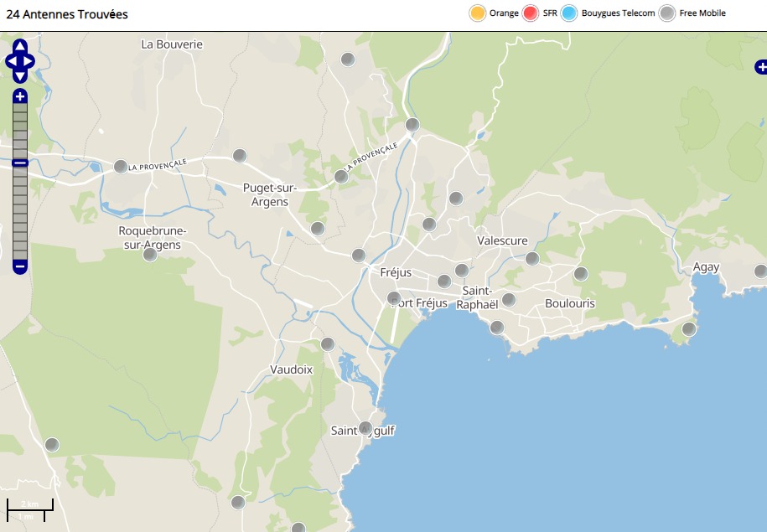Image resolution: width=767 pixels, height=532 pixels.
Task: Click the antenna marker at Saint-Aygulf
Action: [x=365, y=428]
